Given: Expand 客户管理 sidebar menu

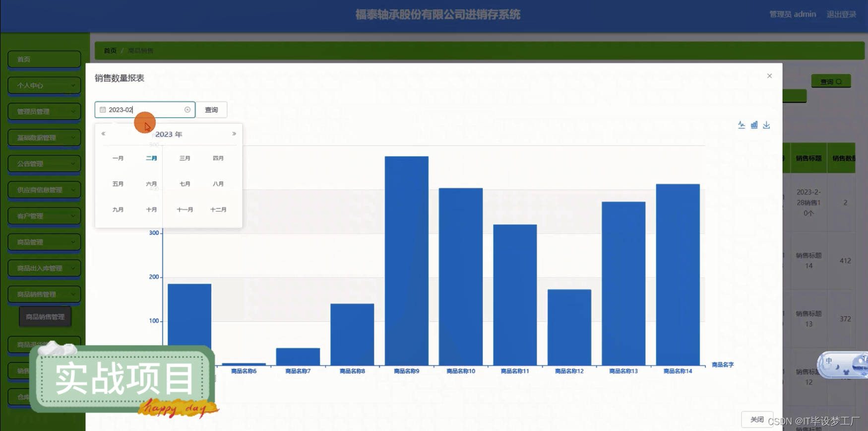Looking at the screenshot, I should (x=44, y=216).
